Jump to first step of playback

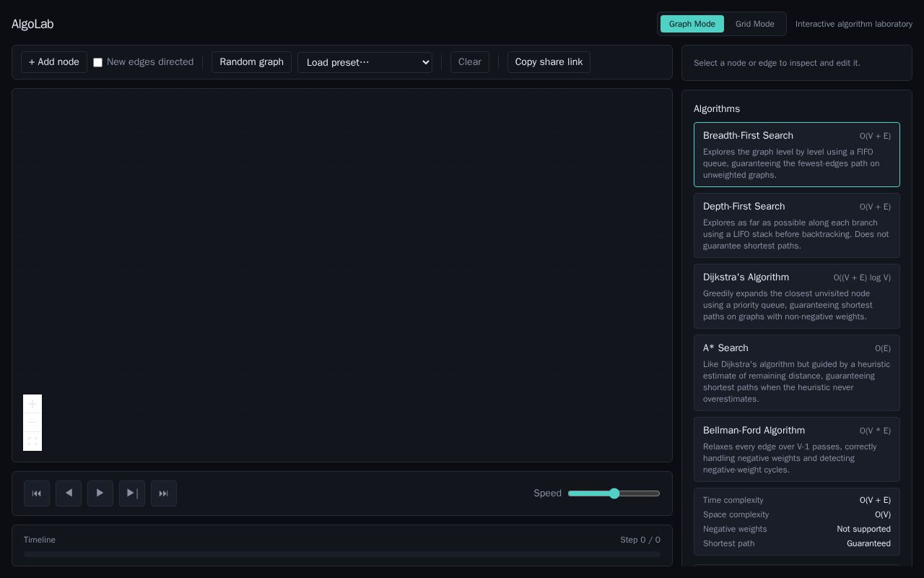(x=37, y=493)
